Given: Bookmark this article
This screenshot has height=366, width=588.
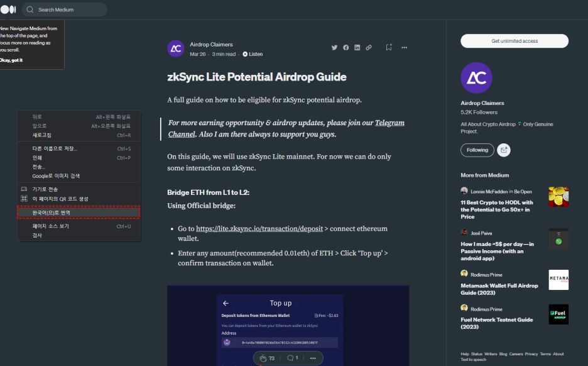Looking at the screenshot, I should tap(389, 47).
